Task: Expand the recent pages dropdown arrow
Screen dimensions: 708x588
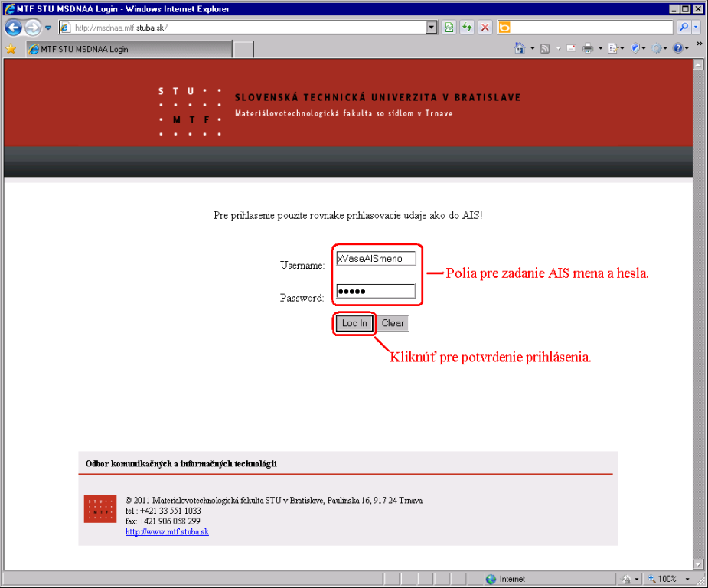Action: (48, 28)
